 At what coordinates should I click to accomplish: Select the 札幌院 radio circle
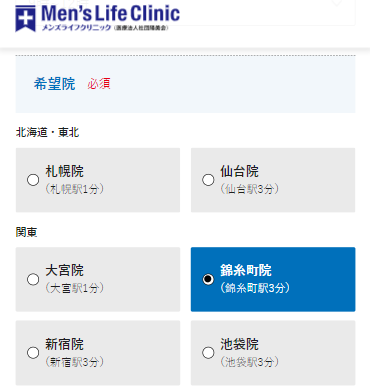click(x=33, y=180)
